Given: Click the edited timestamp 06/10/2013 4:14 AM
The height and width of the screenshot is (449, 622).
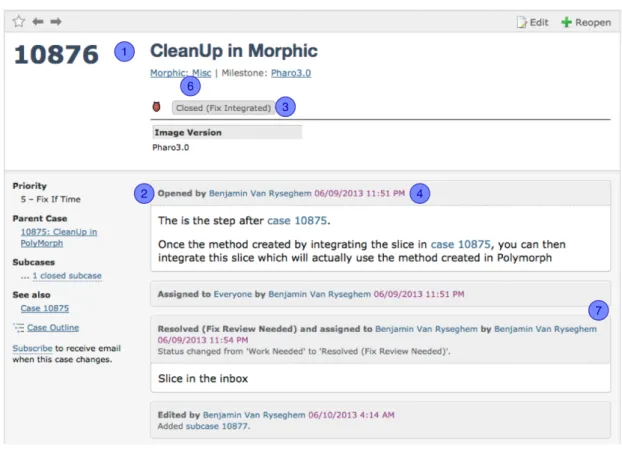Looking at the screenshot, I should (x=351, y=415).
